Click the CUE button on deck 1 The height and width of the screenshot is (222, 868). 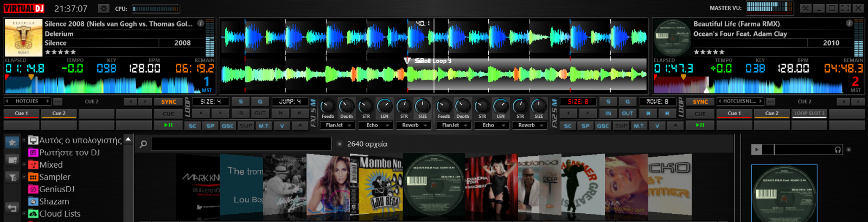coord(169,113)
